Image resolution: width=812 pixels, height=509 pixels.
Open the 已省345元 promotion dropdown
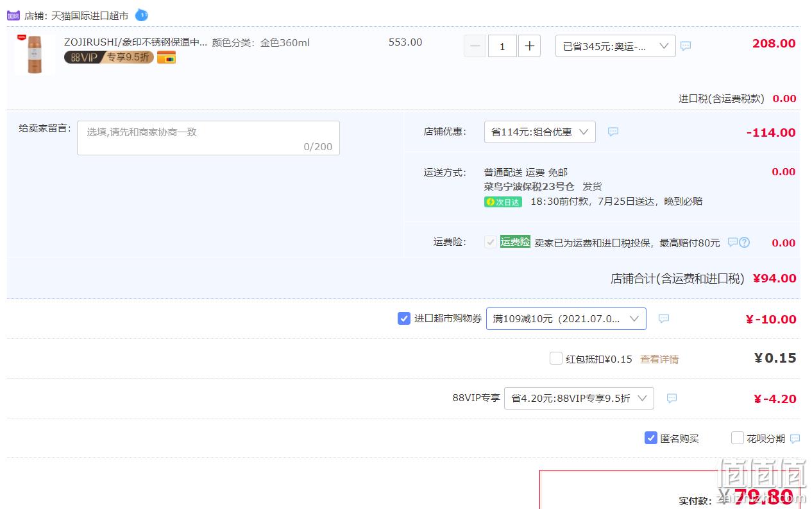615,46
